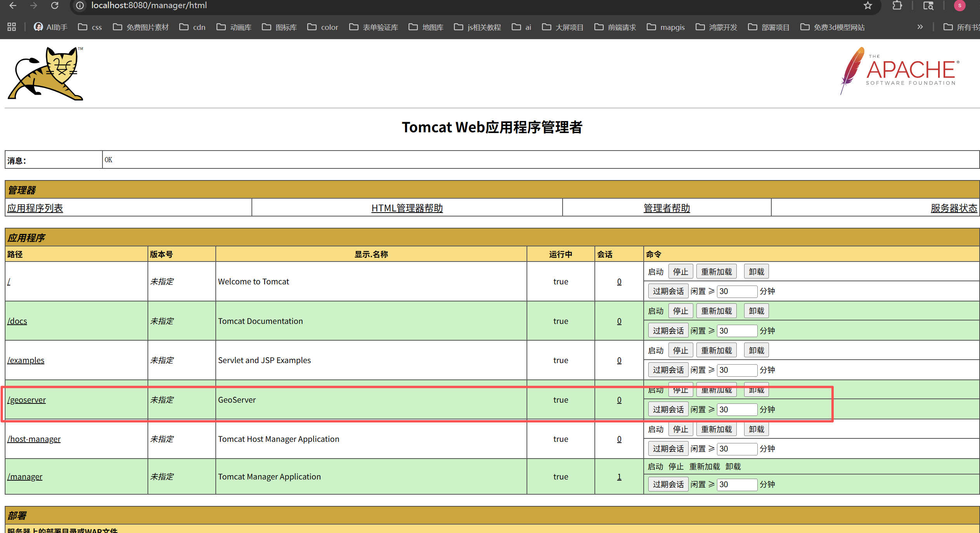
Task: Open the root / application path link
Action: click(x=9, y=282)
